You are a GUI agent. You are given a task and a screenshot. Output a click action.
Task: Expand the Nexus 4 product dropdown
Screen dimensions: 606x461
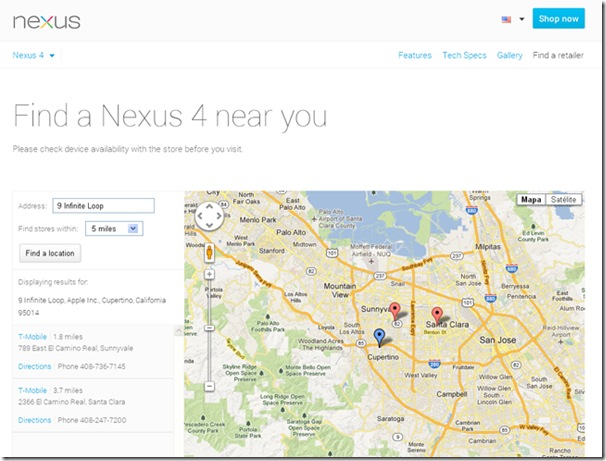pos(34,55)
